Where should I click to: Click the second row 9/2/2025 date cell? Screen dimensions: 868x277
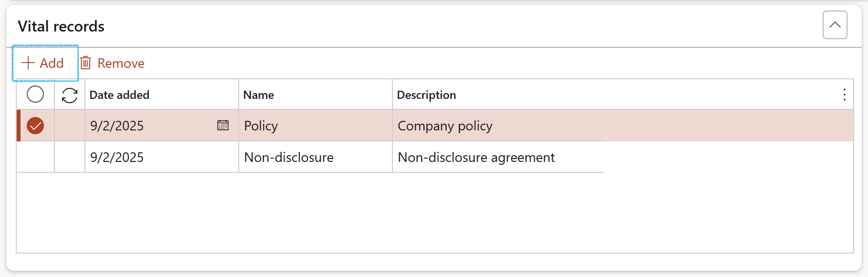tap(117, 157)
